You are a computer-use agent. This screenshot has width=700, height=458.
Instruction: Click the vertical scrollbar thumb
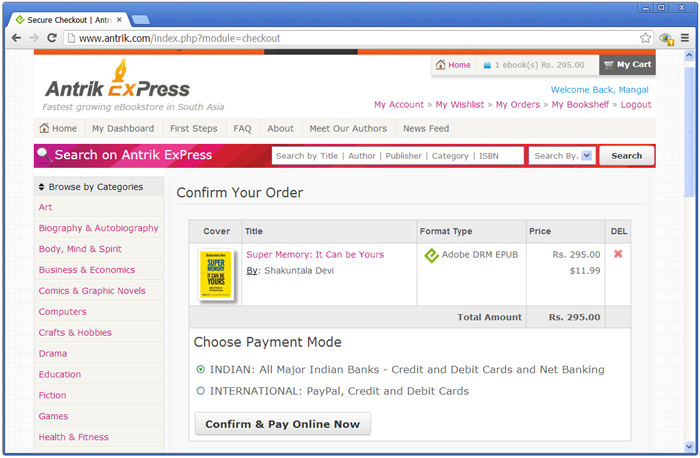pyautogui.click(x=689, y=132)
